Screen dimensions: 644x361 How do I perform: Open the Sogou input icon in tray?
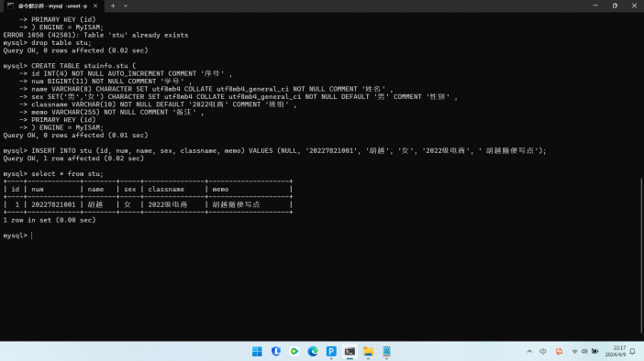pos(559,352)
